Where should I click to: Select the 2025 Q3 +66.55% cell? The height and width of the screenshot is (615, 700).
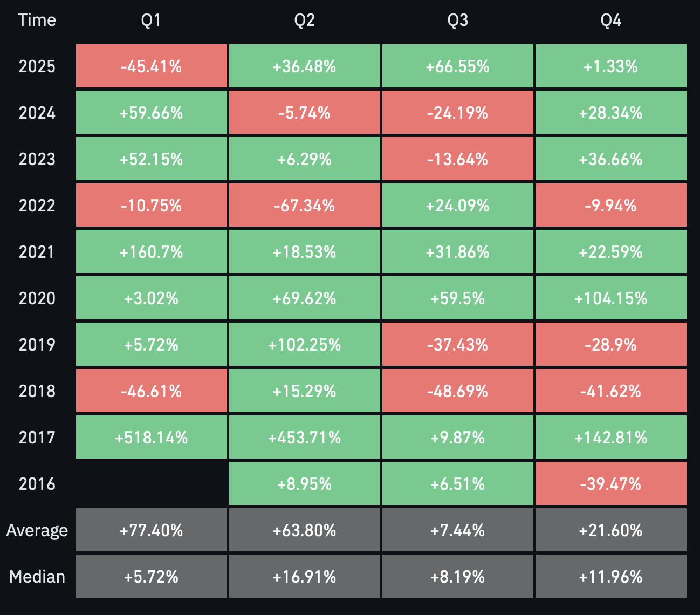457,66
